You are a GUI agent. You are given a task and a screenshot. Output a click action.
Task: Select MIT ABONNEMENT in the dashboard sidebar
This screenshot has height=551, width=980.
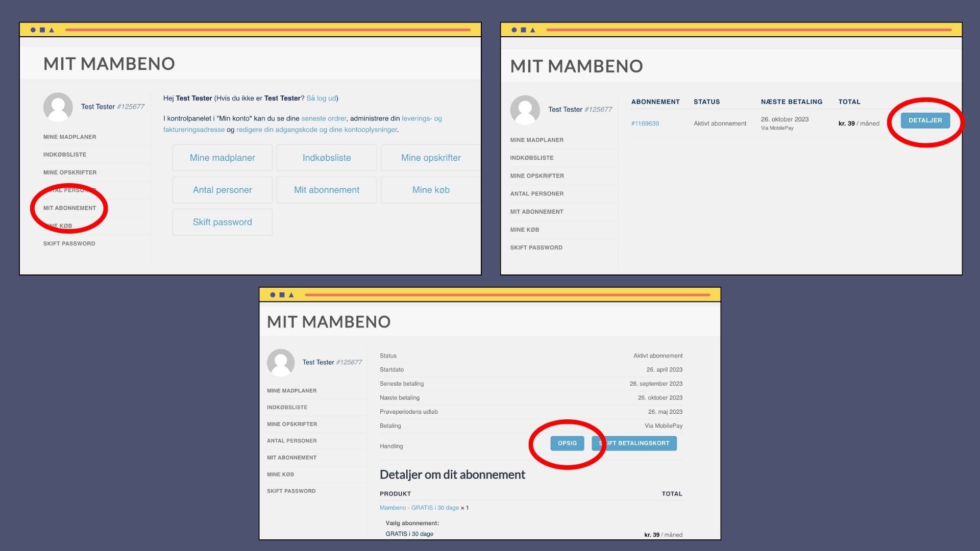(x=70, y=208)
